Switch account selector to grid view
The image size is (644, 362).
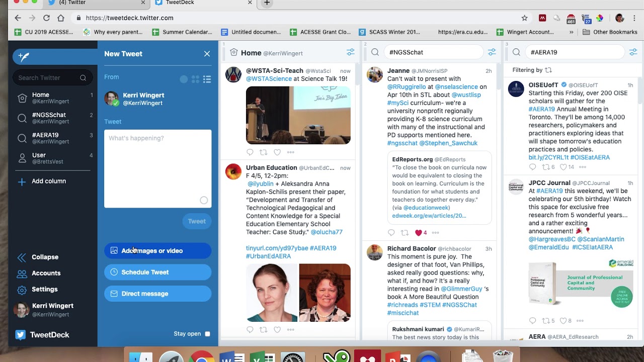195,79
